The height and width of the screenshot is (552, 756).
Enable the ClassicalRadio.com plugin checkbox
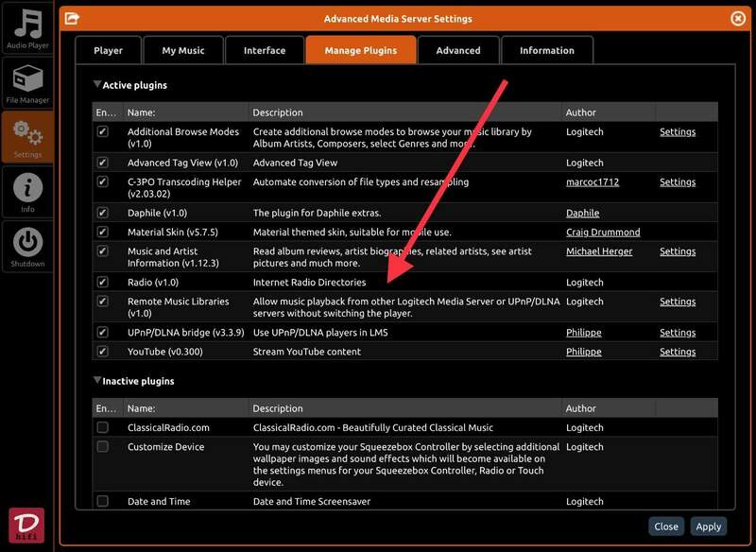[103, 427]
